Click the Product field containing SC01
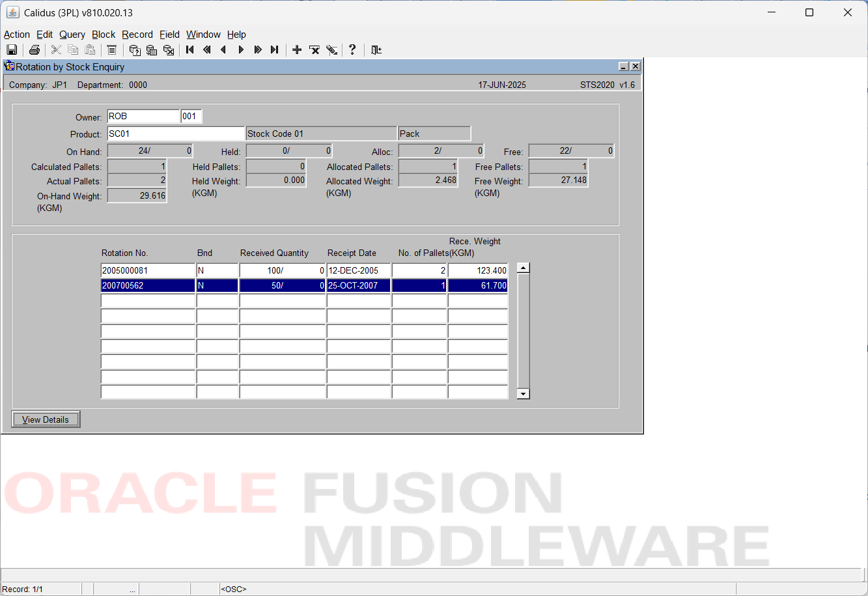 tap(176, 134)
